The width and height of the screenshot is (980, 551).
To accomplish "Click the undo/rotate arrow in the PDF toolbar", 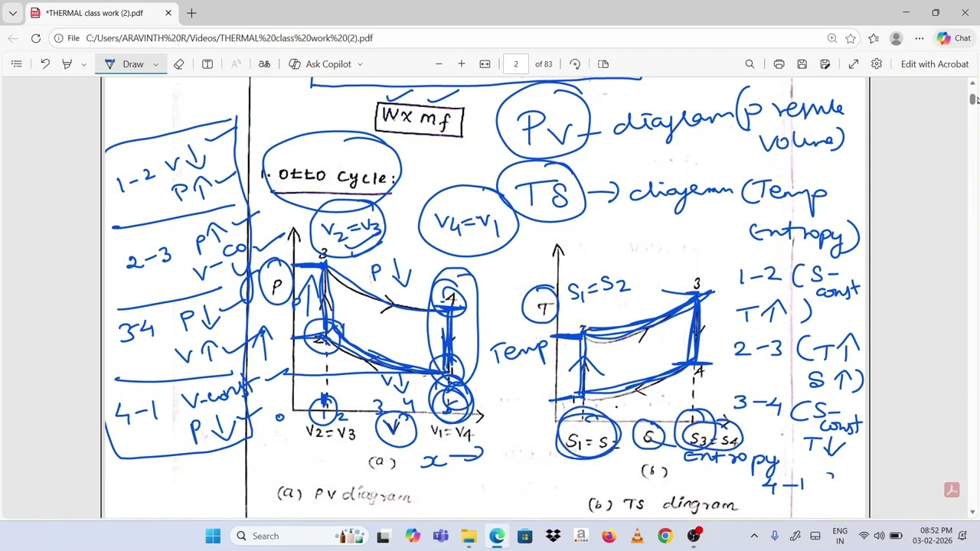I will 45,64.
